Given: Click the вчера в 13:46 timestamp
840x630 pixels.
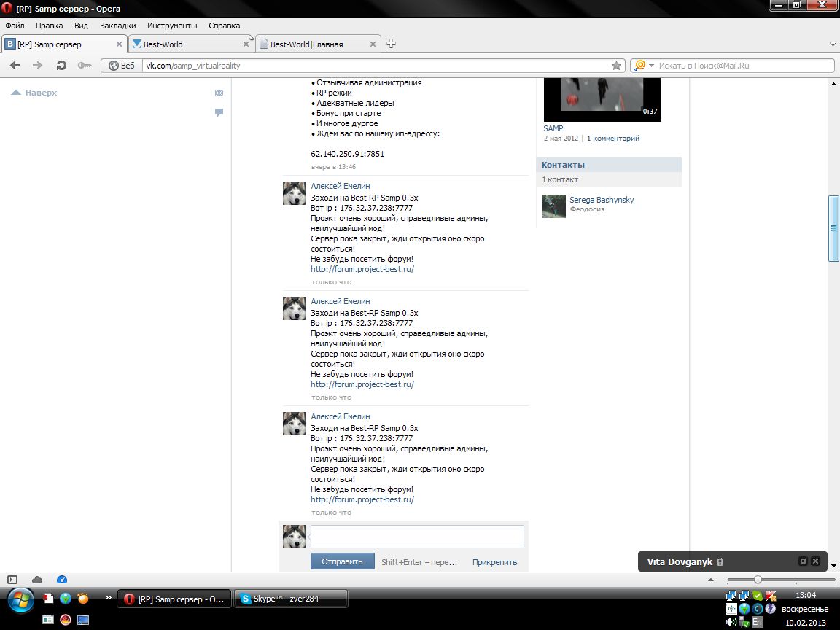Looking at the screenshot, I should (x=333, y=166).
